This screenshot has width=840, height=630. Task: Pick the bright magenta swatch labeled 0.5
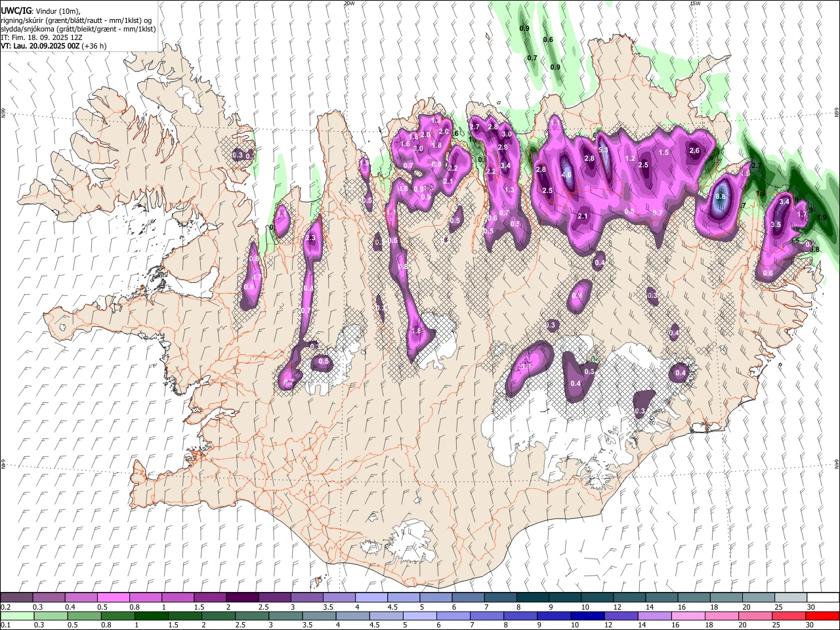114,597
